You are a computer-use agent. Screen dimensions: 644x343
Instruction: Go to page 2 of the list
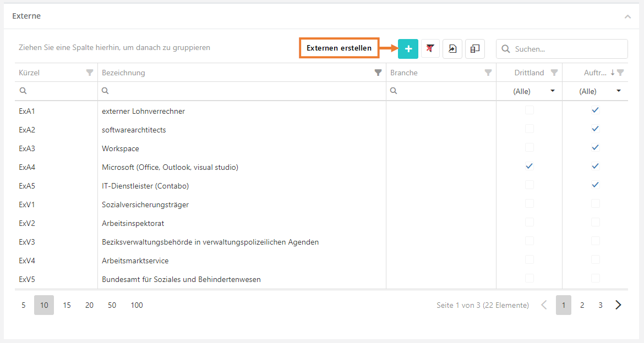pos(582,305)
